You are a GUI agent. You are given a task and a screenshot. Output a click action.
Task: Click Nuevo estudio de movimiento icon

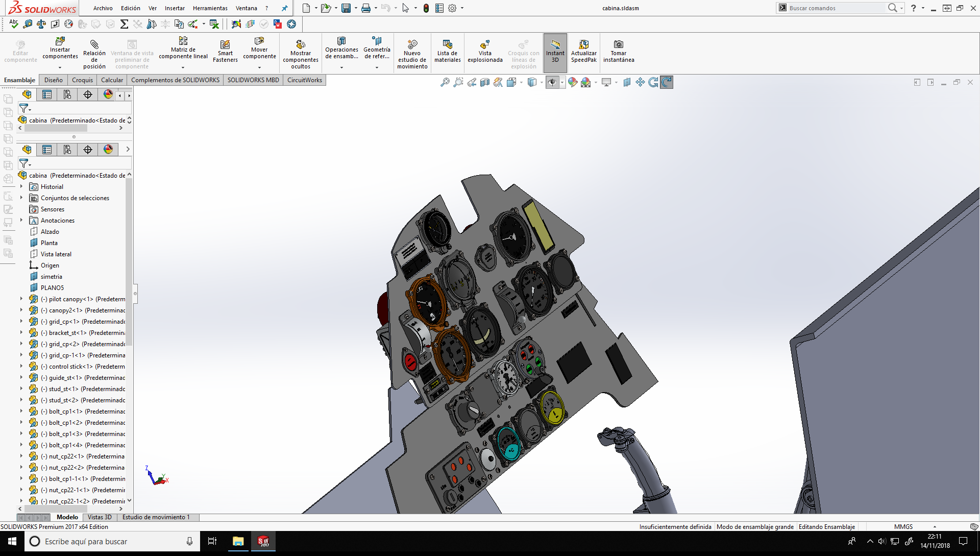point(412,44)
